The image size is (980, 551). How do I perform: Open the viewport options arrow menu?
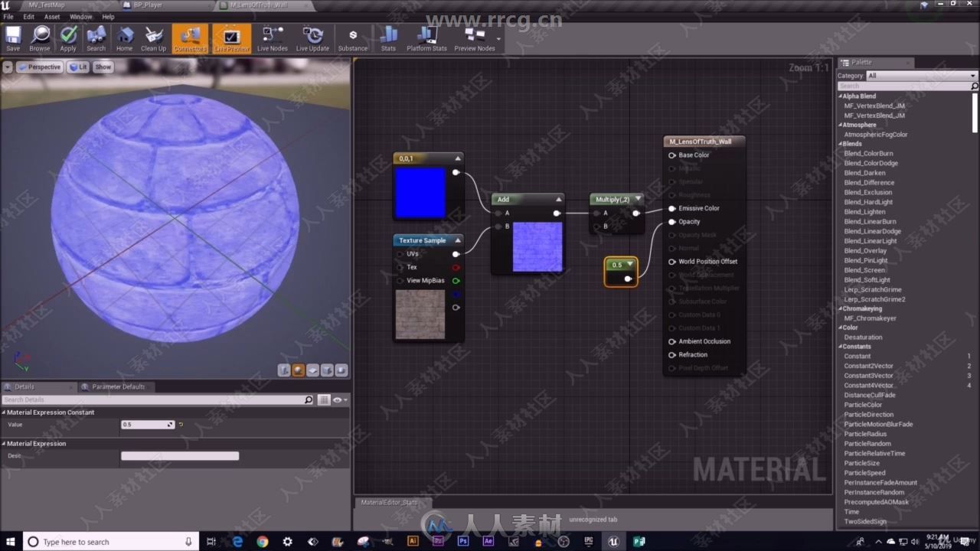pyautogui.click(x=8, y=67)
